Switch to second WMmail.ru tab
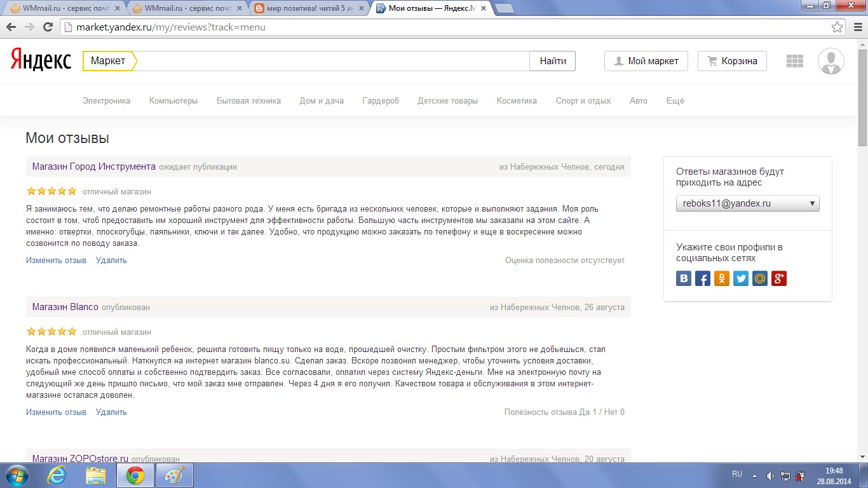This screenshot has height=488, width=868. (x=186, y=9)
